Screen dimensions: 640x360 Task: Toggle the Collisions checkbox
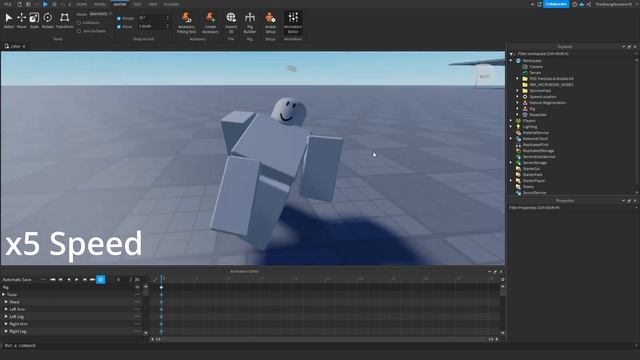79,23
